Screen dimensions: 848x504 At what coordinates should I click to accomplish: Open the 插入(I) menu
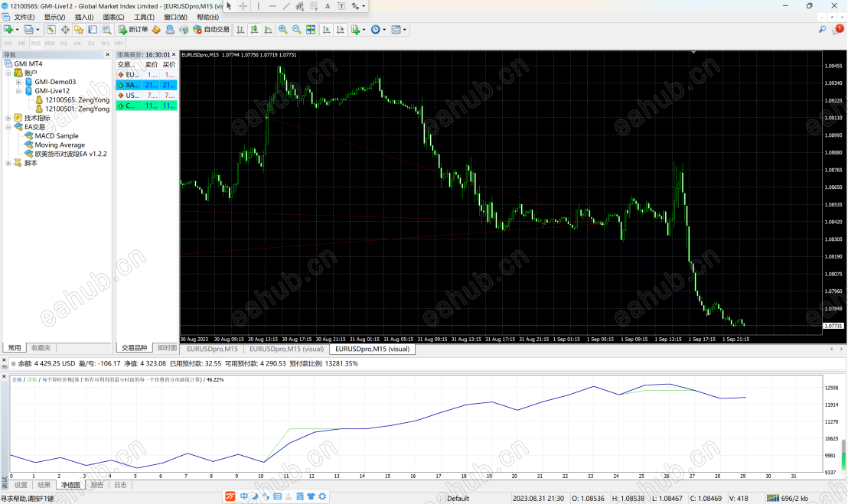tap(84, 18)
